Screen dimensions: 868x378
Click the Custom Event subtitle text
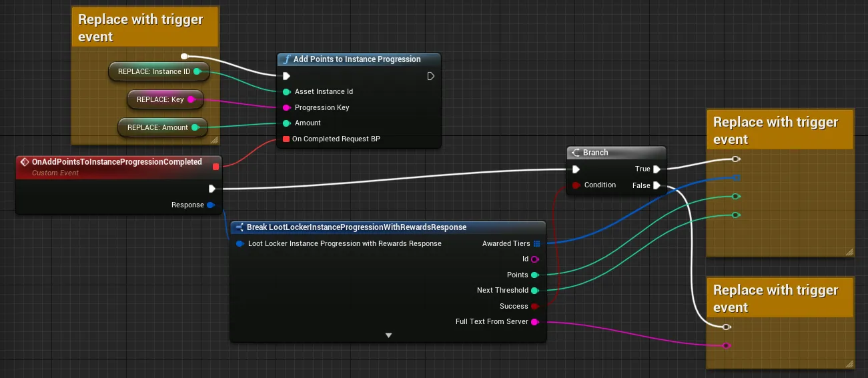click(55, 173)
